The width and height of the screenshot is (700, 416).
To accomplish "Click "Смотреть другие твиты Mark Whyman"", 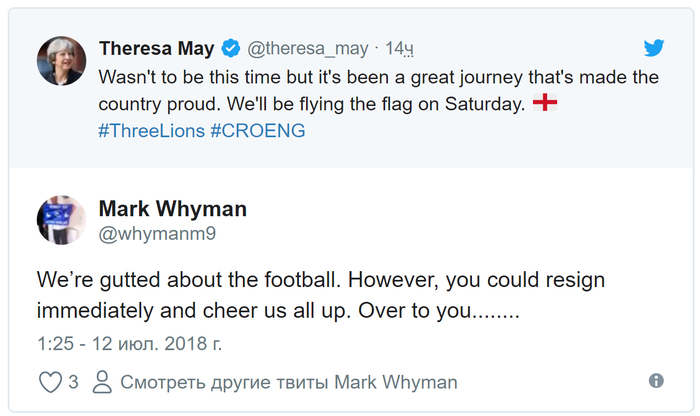I will pyautogui.click(x=288, y=382).
